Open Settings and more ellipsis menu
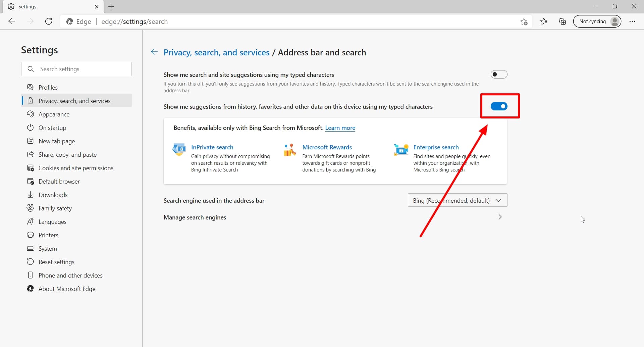 632,21
